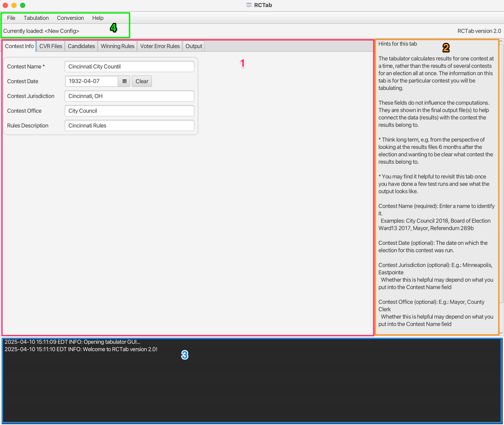504x425 pixels.
Task: Click the Contest Jurisdiction input field
Action: tap(130, 96)
